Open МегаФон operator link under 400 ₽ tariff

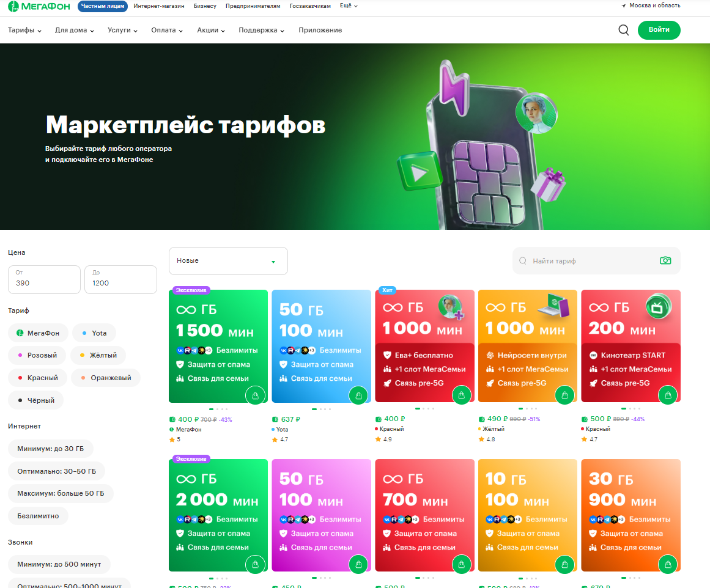click(x=186, y=429)
